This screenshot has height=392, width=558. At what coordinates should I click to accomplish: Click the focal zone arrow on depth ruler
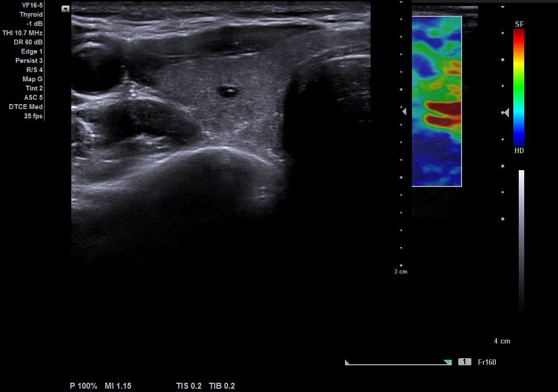coord(404,111)
